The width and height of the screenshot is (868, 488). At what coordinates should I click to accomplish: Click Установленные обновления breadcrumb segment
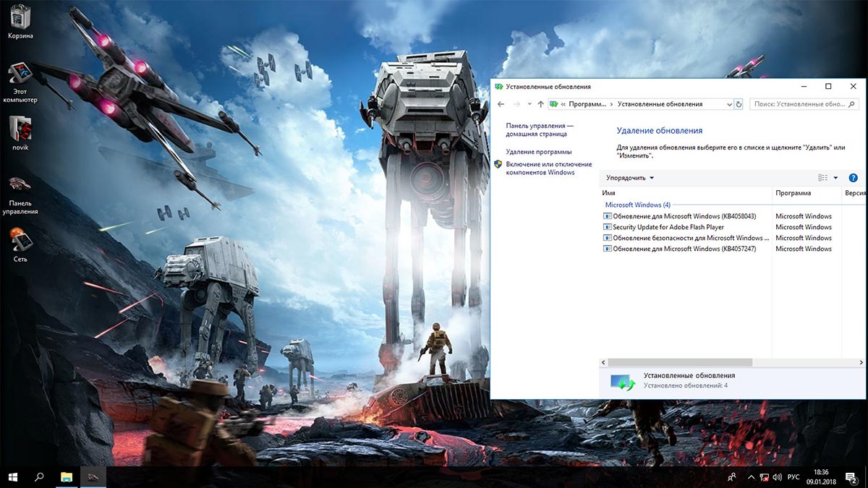click(x=660, y=104)
